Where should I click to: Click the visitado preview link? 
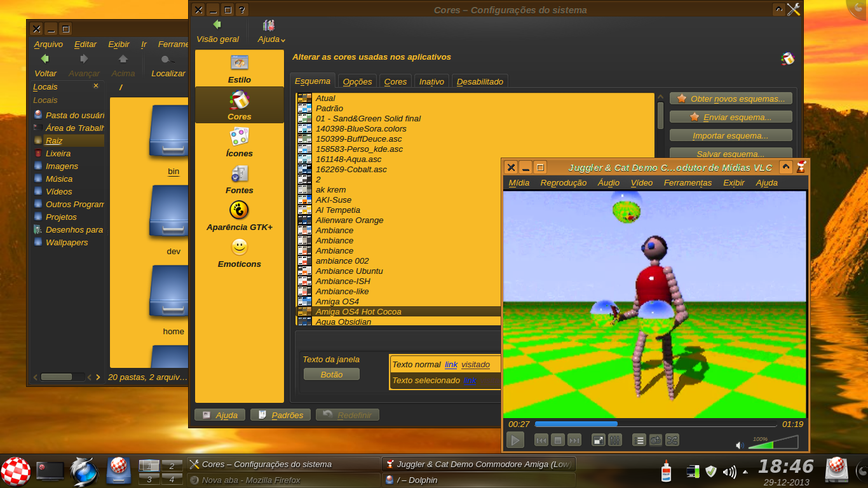coord(475,364)
